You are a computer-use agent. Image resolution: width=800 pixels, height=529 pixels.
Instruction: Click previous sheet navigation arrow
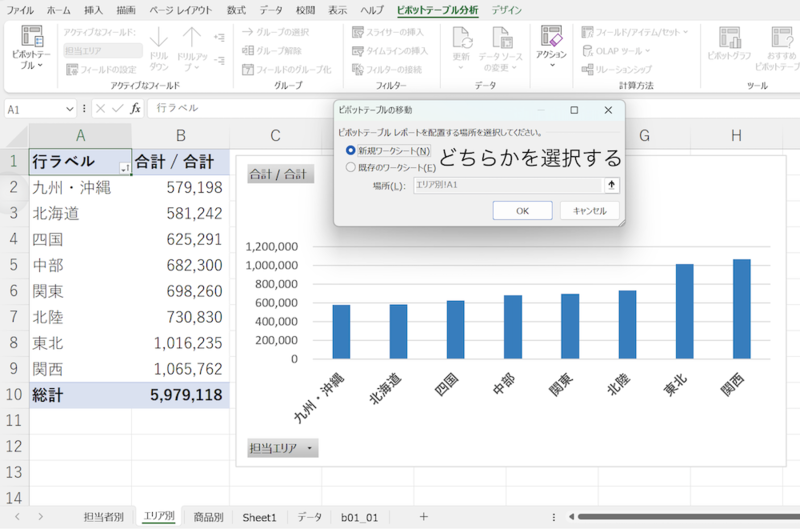click(17, 517)
